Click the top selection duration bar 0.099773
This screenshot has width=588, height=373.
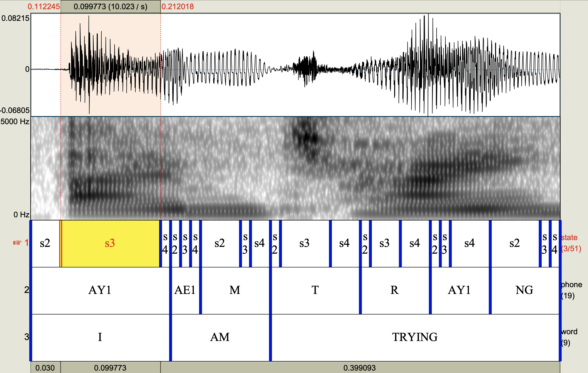(110, 7)
